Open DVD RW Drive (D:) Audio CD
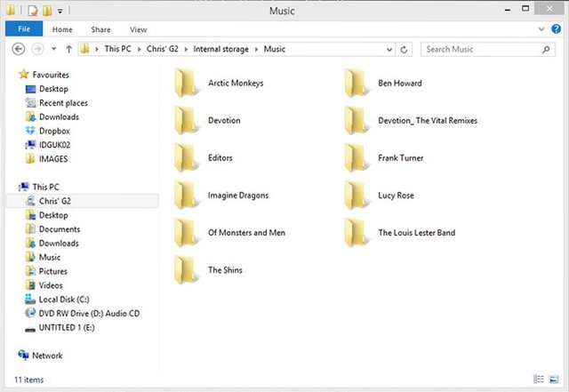Image resolution: width=569 pixels, height=392 pixels. 88,313
